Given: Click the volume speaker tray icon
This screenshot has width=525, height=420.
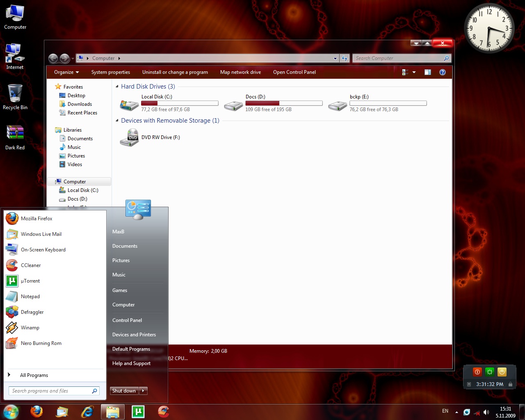Looking at the screenshot, I should tap(486, 412).
